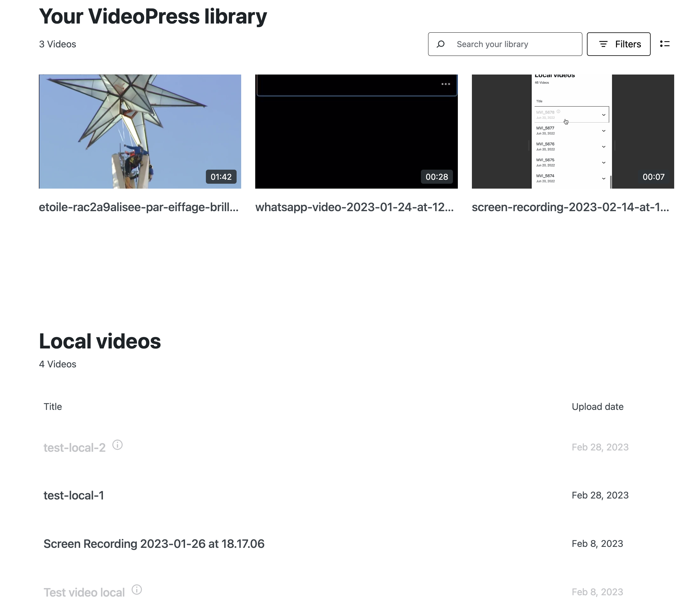Select the test-local-2 row title
Image resolution: width=700 pixels, height=608 pixels.
click(x=75, y=448)
